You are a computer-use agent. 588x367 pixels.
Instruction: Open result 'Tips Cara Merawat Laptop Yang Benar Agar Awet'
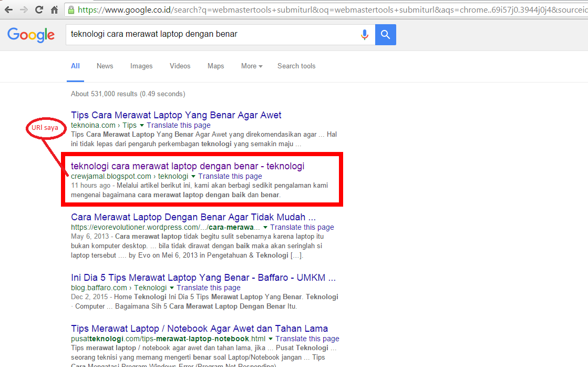(176, 115)
